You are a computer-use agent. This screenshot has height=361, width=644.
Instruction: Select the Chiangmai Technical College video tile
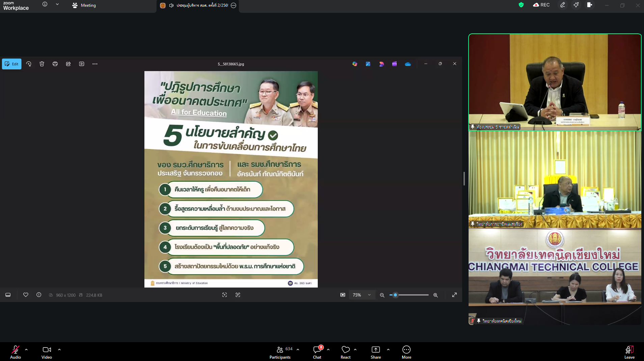[555, 276]
